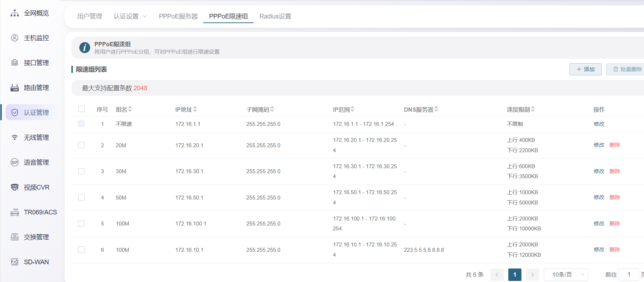
Task: Click 删除 for the 30M group
Action: coord(615,171)
